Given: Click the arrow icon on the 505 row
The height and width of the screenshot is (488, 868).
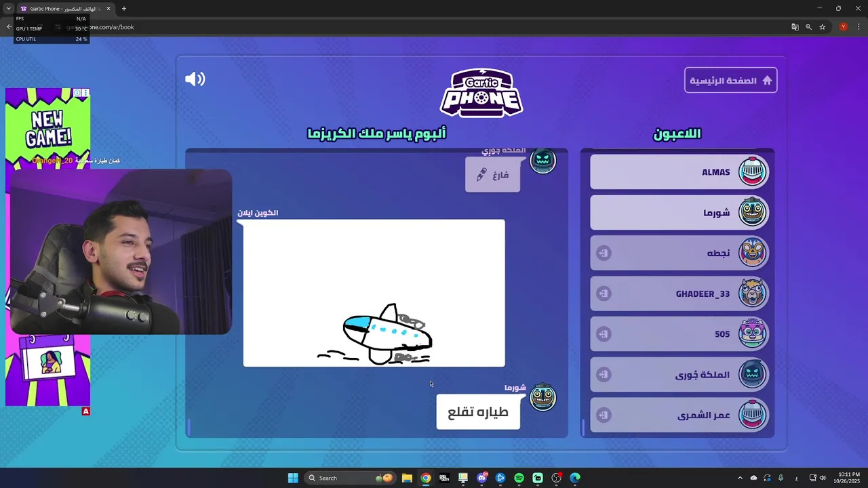Looking at the screenshot, I should tap(604, 334).
